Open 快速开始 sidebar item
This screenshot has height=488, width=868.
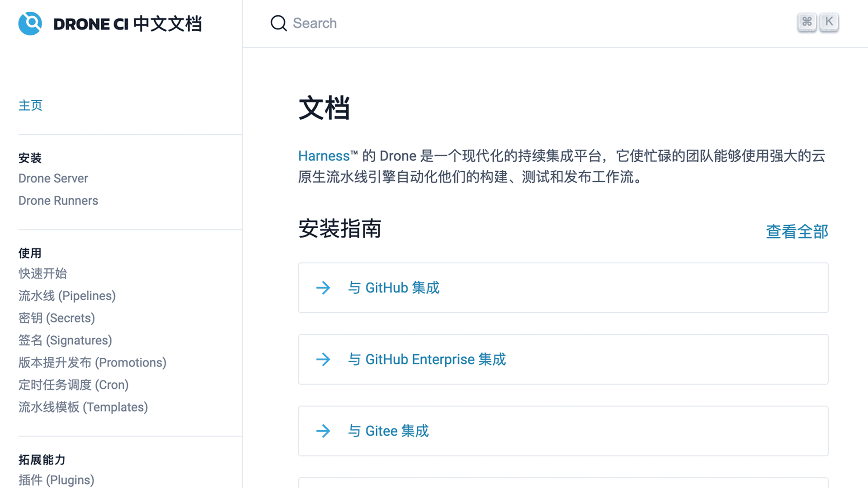43,273
